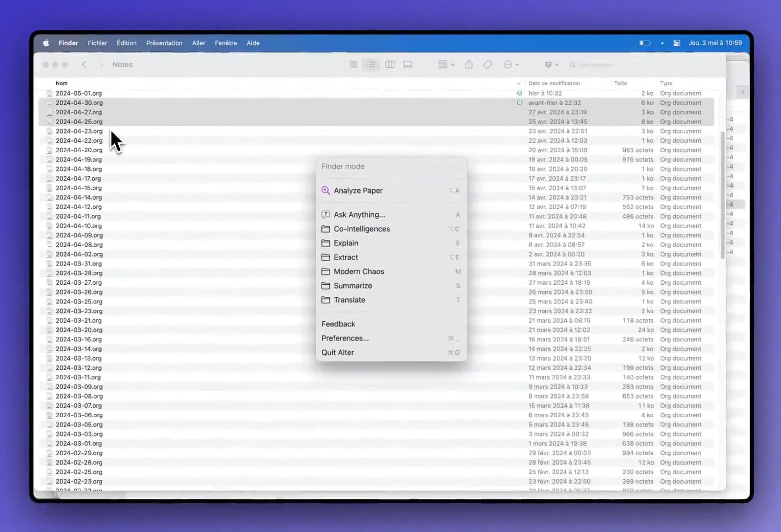Click the folder icon beside Translate
Viewport: 781px width, 532px height.
325,299
